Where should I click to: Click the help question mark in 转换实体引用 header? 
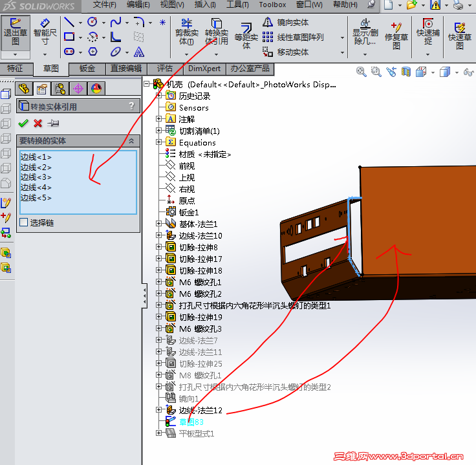(x=131, y=106)
